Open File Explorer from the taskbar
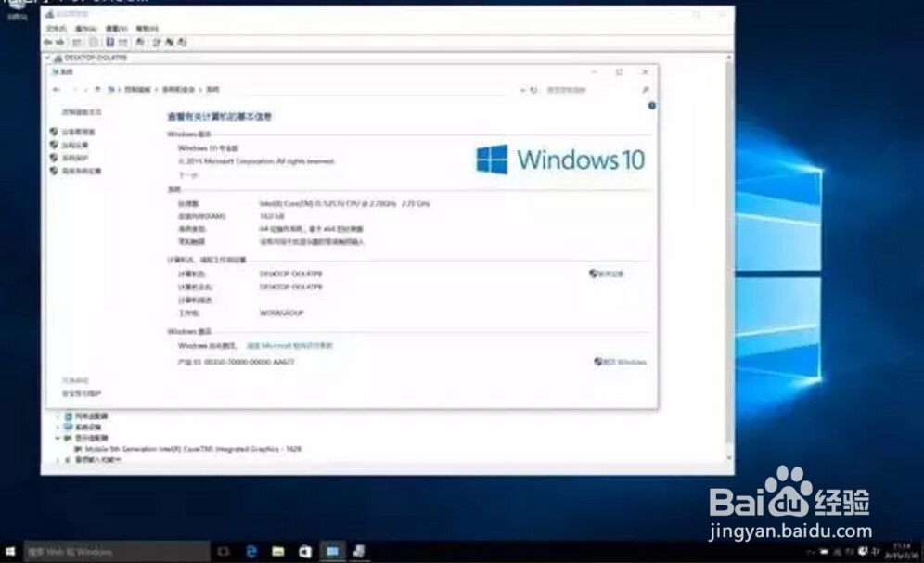 tap(278, 552)
